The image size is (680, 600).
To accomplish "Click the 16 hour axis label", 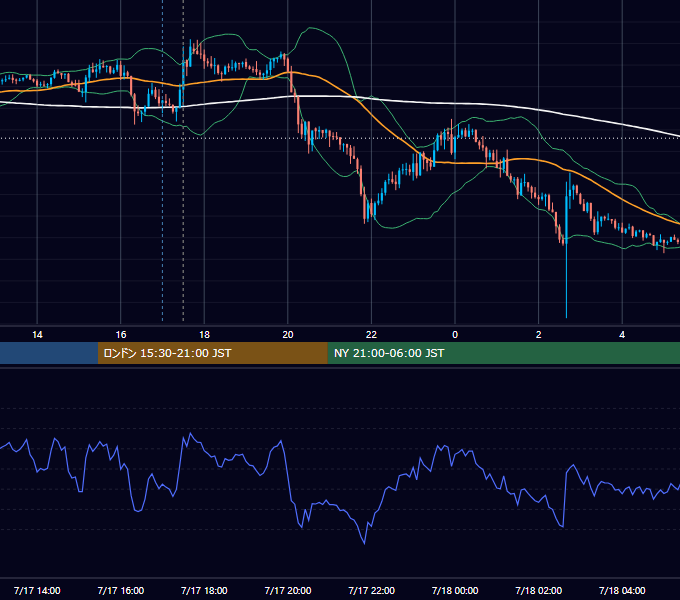I will [x=121, y=335].
